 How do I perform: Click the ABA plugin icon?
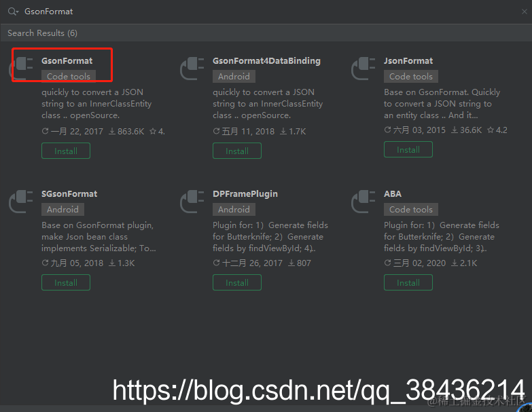[x=363, y=202]
